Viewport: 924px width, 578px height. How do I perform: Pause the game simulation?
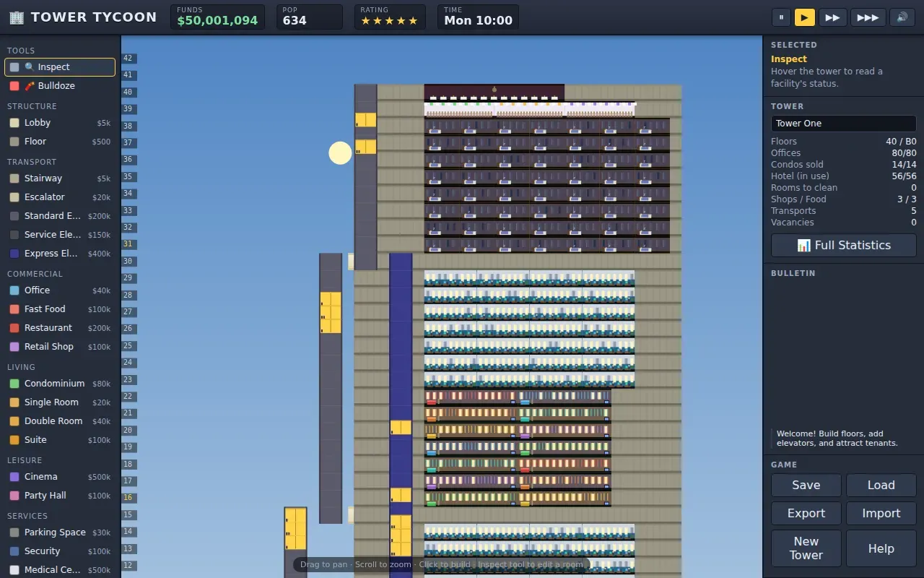click(781, 17)
